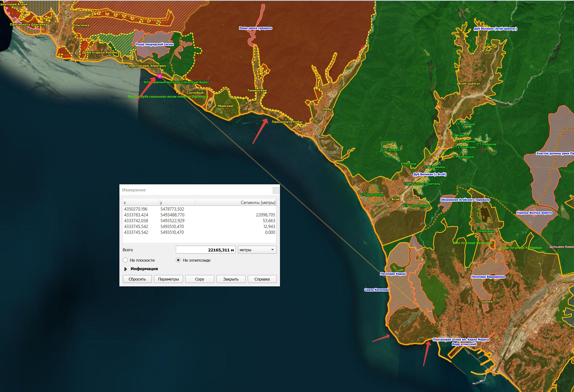The image size is (574, 392).
Task: Click the Всего total distance field
Action: tap(205, 250)
